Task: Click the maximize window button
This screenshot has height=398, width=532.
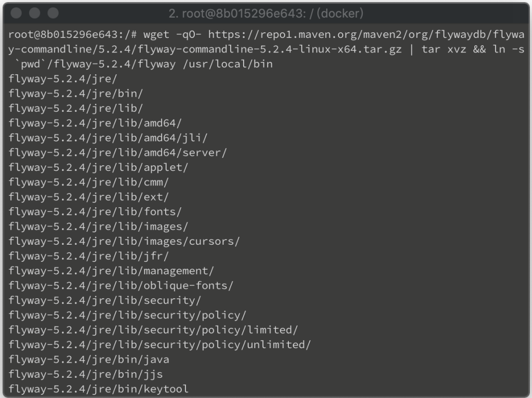Action: 53,13
